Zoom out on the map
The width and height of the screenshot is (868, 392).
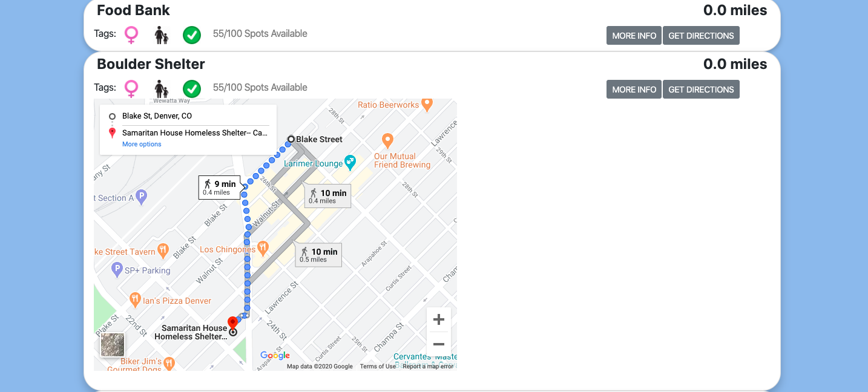[439, 344]
